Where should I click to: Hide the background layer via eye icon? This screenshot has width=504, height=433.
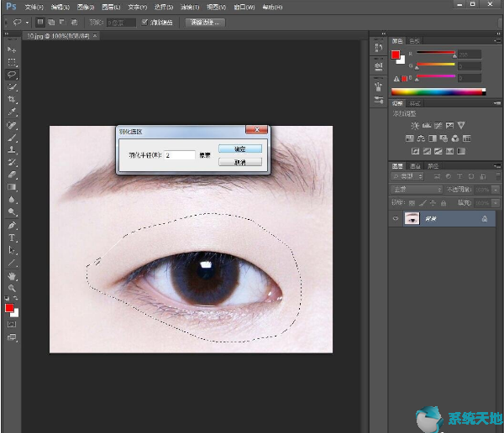click(396, 218)
